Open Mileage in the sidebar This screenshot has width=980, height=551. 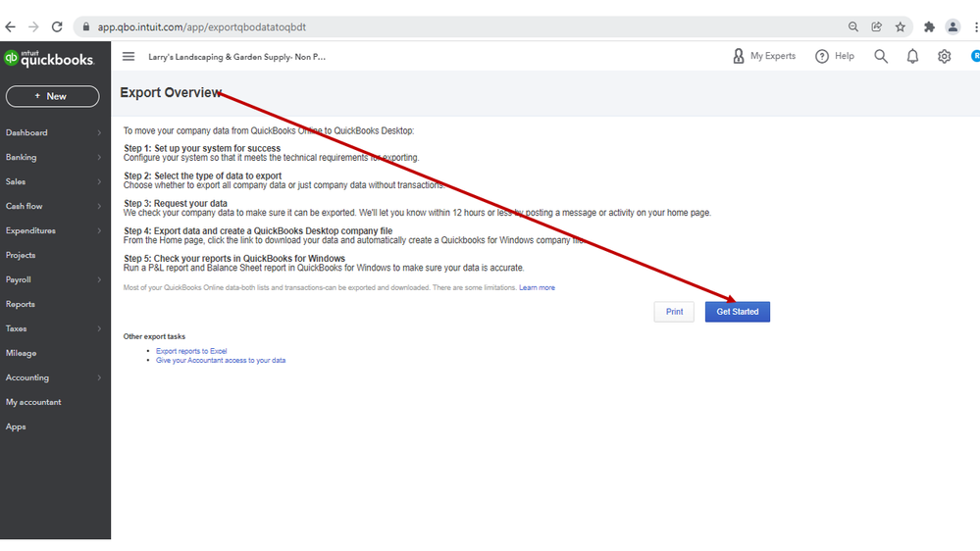click(x=22, y=353)
